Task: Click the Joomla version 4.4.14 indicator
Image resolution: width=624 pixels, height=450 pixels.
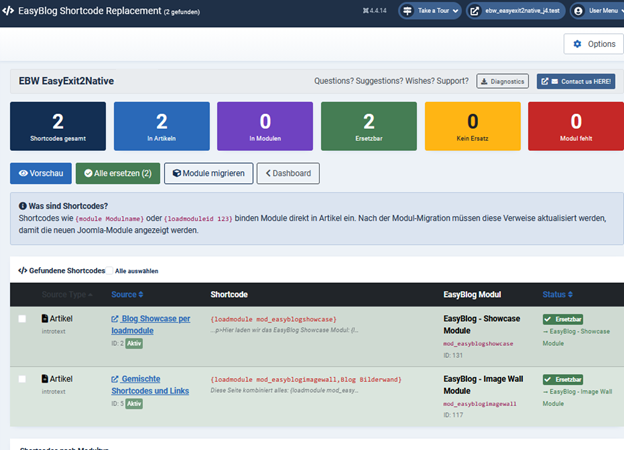Action: pyautogui.click(x=374, y=11)
